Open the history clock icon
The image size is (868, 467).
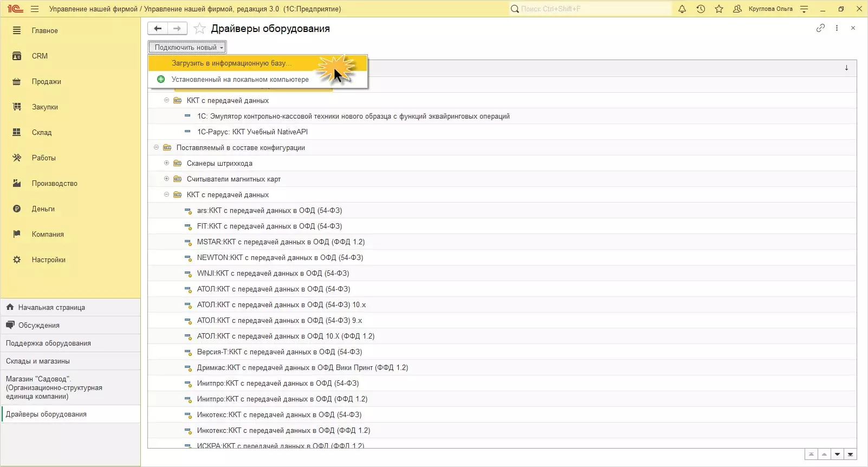[701, 9]
